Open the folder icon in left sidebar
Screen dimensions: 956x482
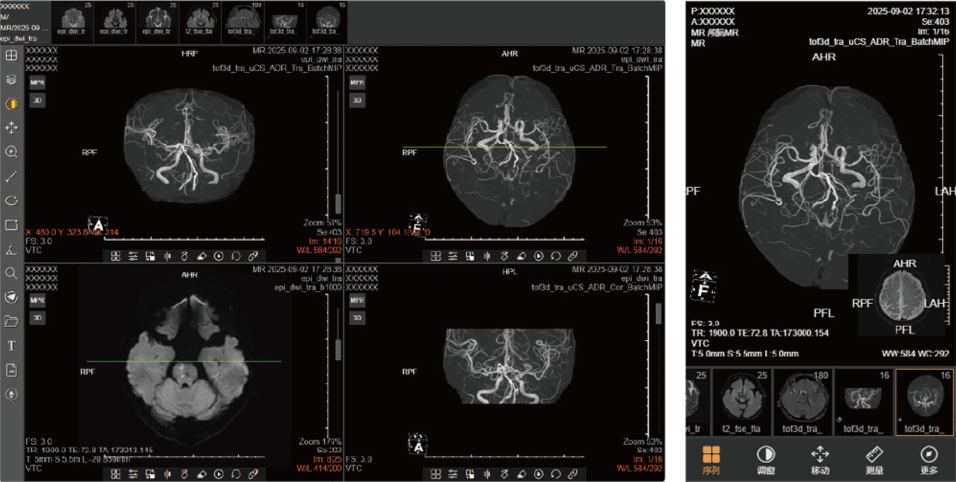pyautogui.click(x=11, y=321)
